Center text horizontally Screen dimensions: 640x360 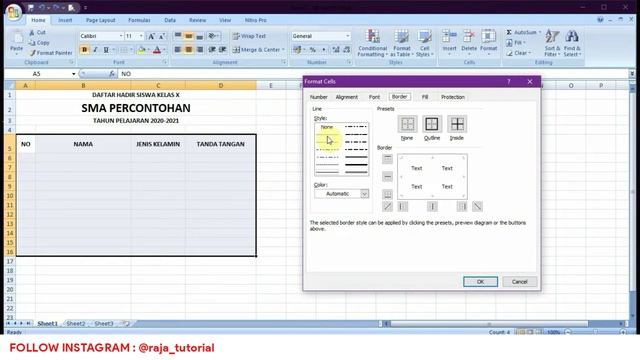pos(188,50)
